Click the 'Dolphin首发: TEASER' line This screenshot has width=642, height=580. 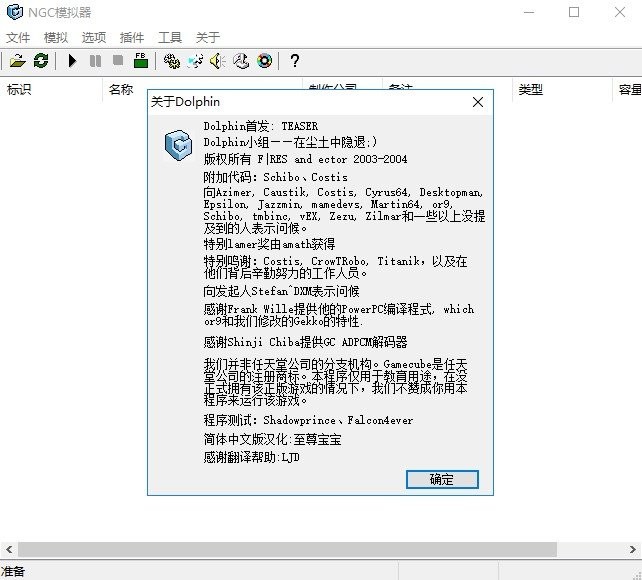tap(261, 126)
